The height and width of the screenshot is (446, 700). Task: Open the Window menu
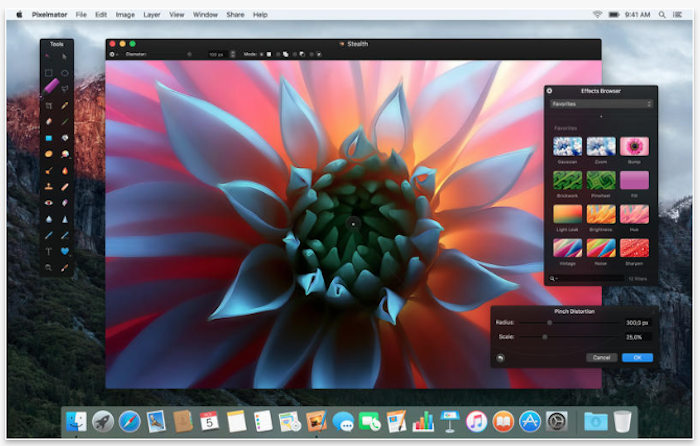[x=205, y=15]
